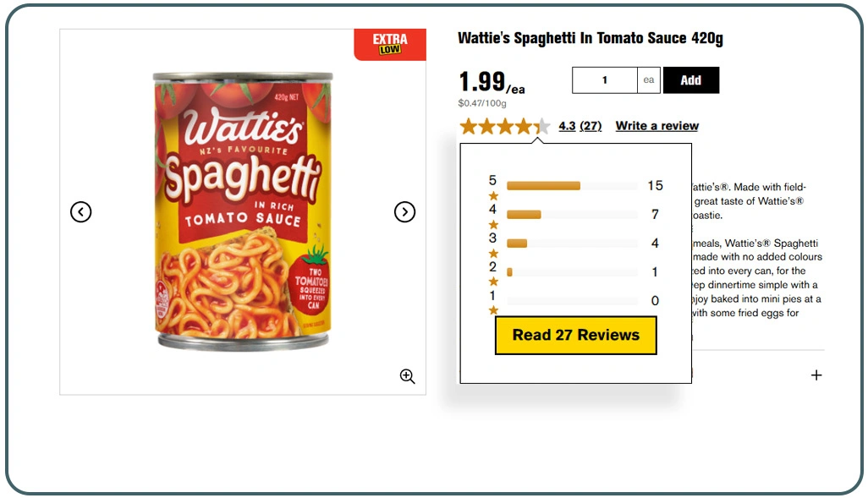Open the Write a review link

click(x=656, y=126)
